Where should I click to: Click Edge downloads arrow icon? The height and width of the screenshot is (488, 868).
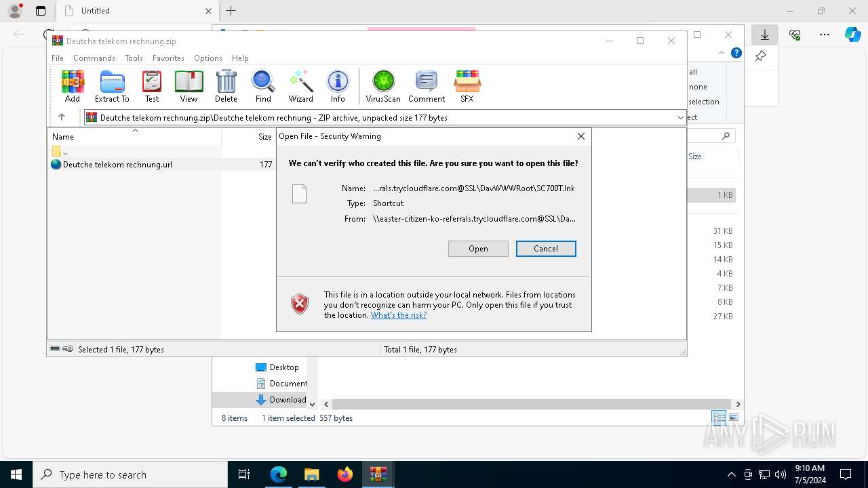[x=765, y=35]
